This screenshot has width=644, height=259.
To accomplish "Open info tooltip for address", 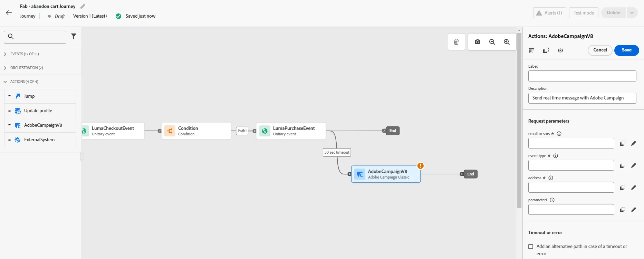I will coord(551,178).
